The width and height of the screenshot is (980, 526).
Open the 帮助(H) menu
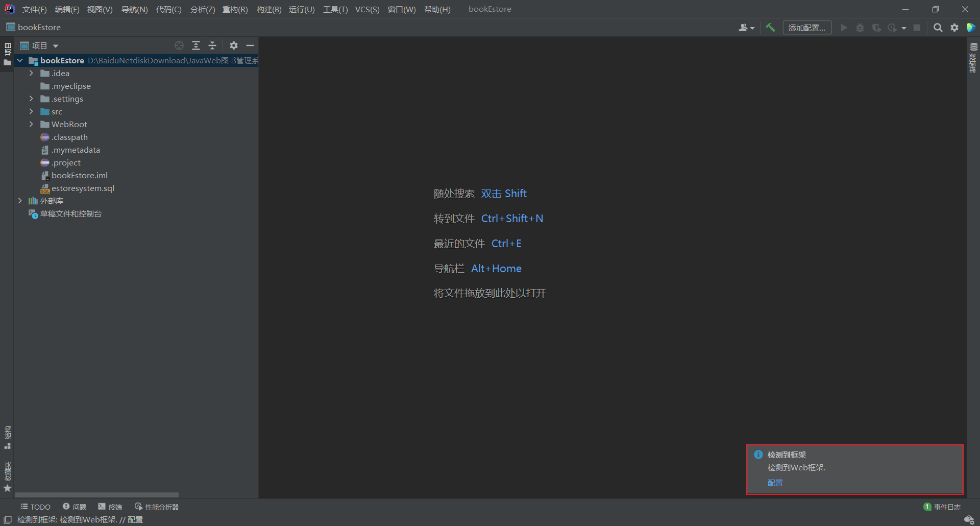(437, 10)
